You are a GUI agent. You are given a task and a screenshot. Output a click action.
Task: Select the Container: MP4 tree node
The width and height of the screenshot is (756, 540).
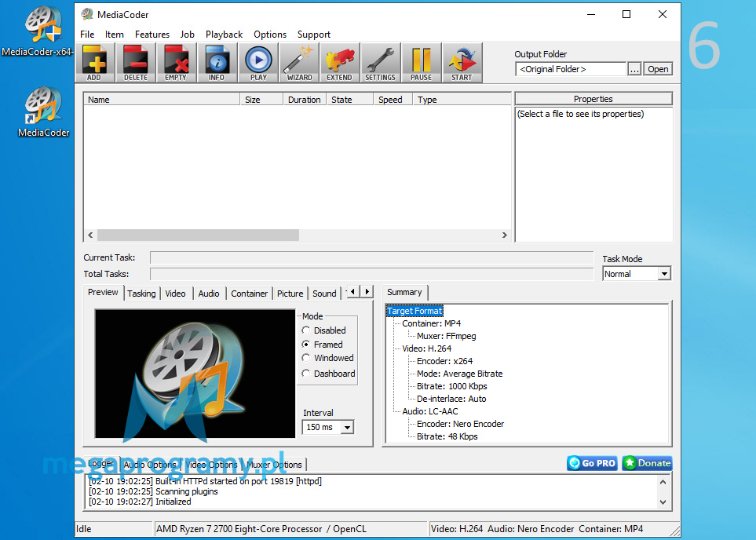click(x=432, y=323)
